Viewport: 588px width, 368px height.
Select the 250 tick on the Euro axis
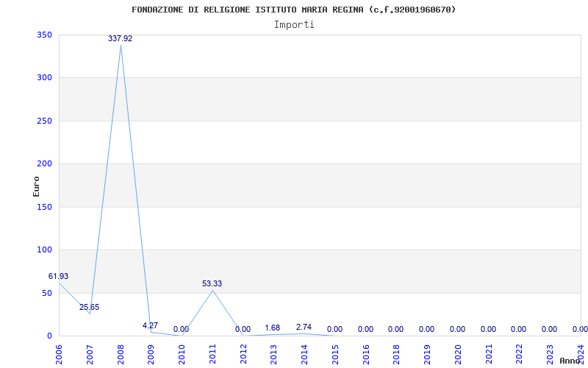point(44,121)
